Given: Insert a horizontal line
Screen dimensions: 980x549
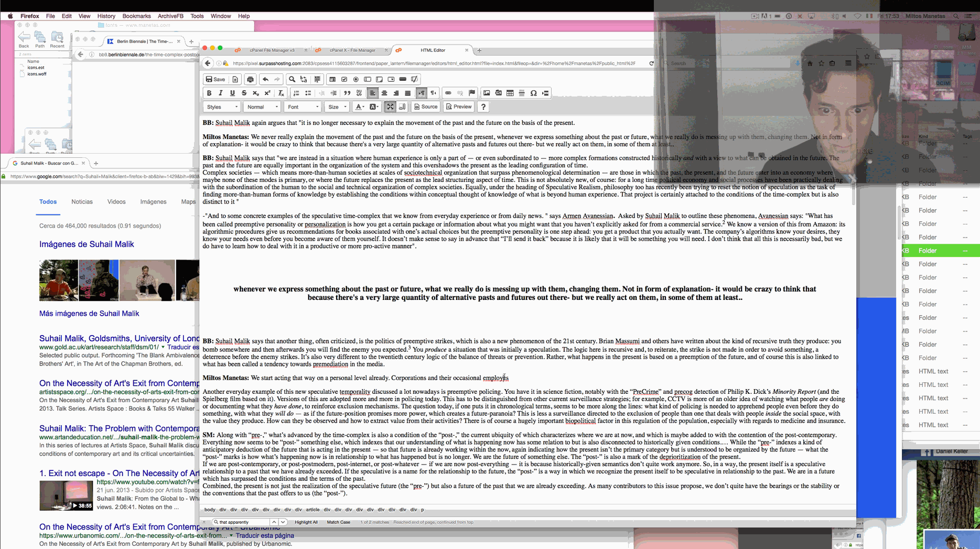Looking at the screenshot, I should (522, 93).
